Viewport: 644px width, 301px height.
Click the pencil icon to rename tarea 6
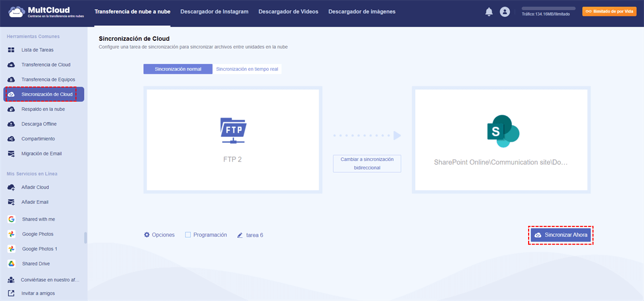tap(240, 235)
